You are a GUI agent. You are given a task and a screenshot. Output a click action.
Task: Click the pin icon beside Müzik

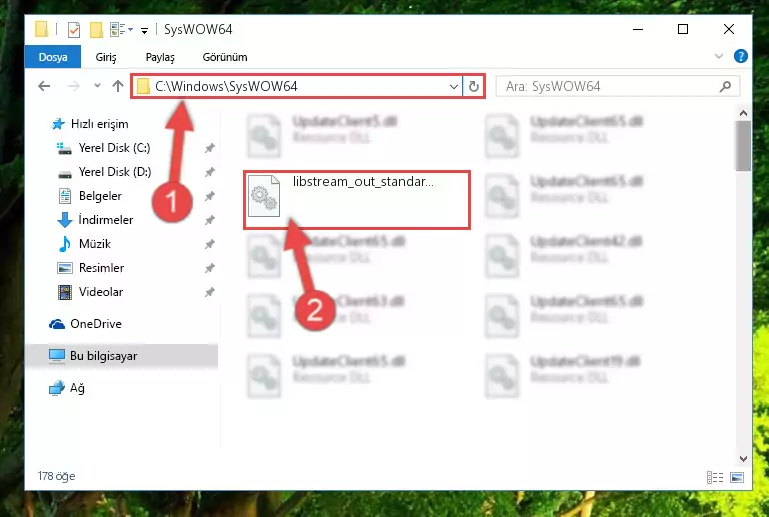click(209, 244)
